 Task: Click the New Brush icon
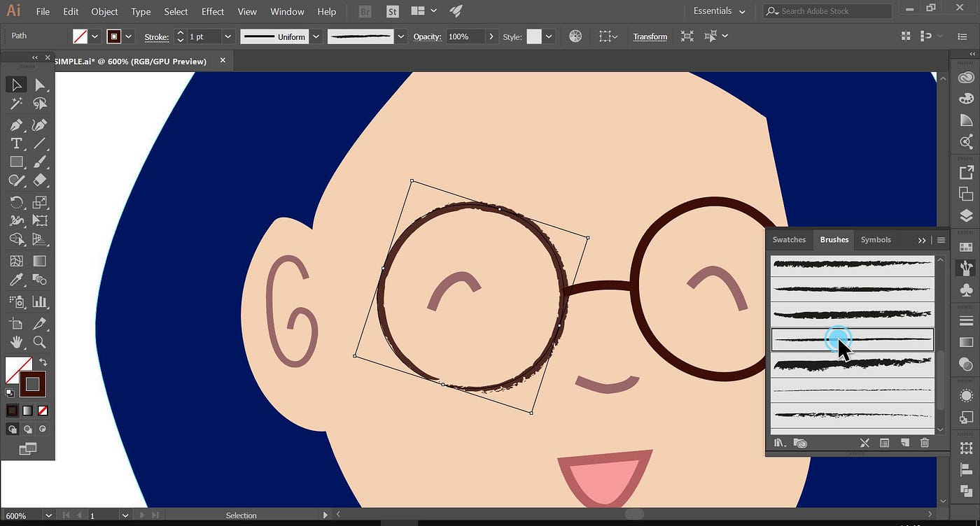click(904, 442)
